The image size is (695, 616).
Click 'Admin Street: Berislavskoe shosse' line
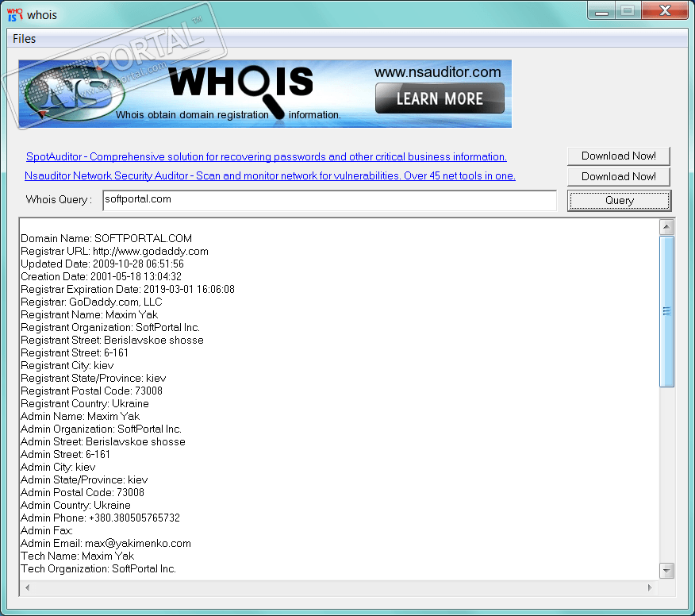pos(103,441)
